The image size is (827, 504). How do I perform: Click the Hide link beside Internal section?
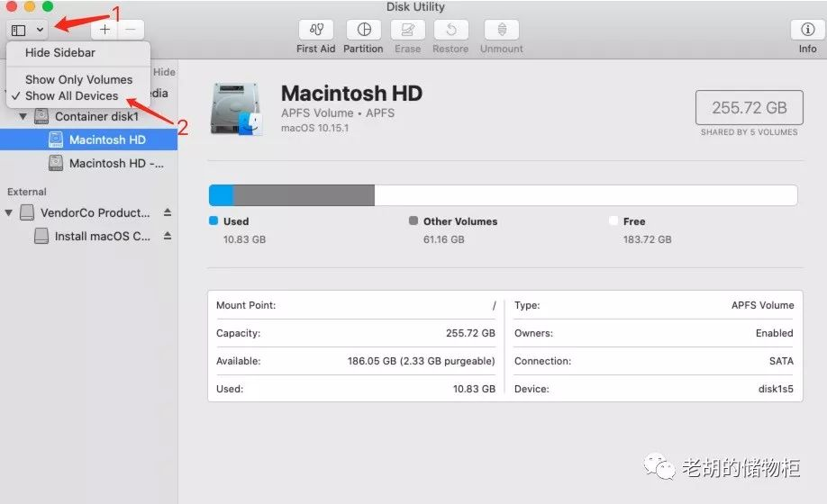pyautogui.click(x=165, y=72)
